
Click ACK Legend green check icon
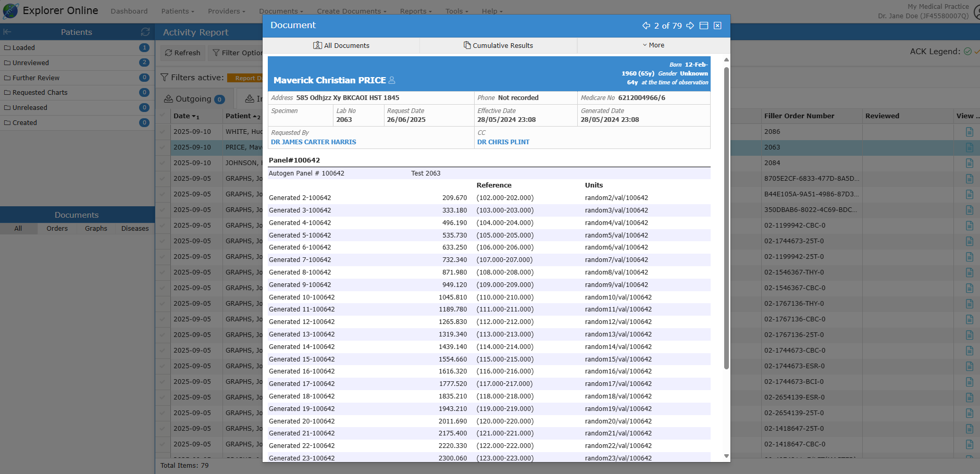pyautogui.click(x=967, y=51)
